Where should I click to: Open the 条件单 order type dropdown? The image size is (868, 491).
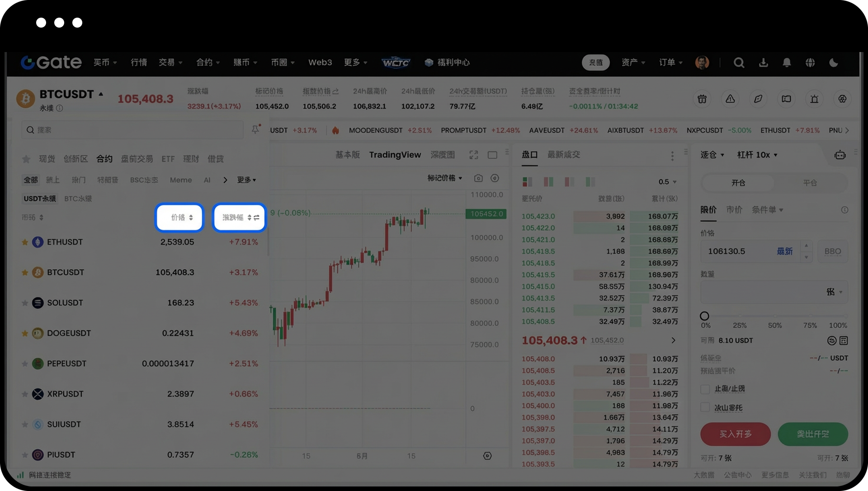tap(767, 210)
